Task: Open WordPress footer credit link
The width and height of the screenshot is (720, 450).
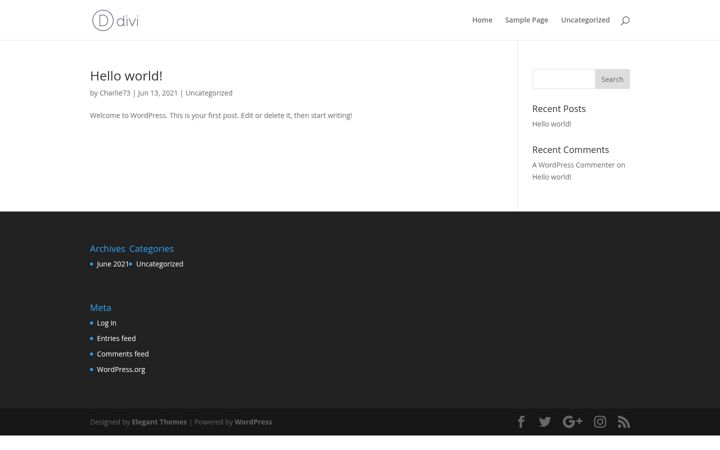Action: tap(253, 422)
